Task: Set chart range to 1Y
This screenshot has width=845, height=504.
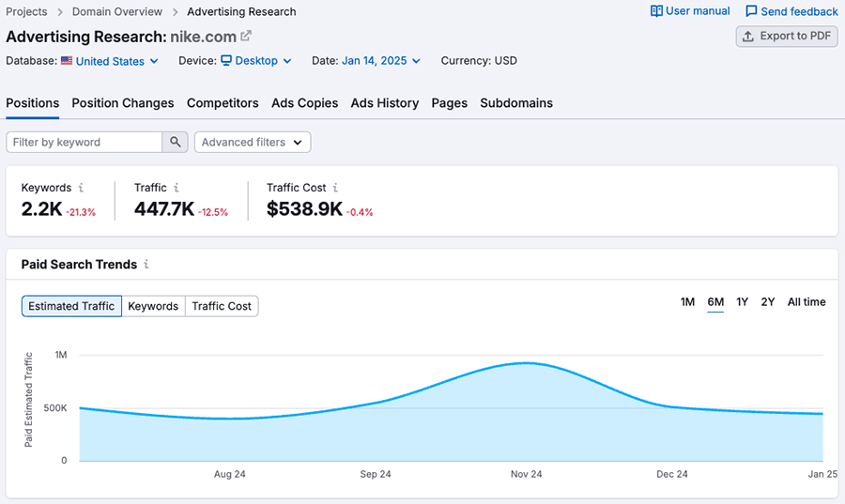Action: pos(742,302)
